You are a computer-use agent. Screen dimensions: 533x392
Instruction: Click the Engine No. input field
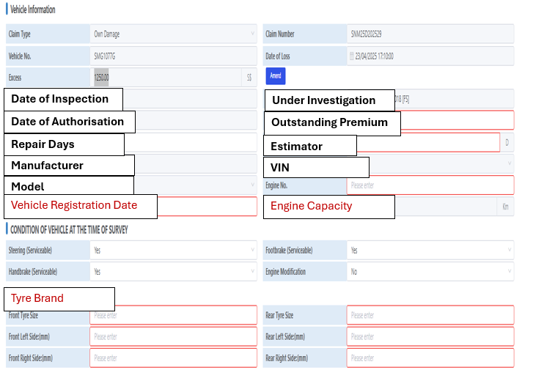pyautogui.click(x=430, y=185)
